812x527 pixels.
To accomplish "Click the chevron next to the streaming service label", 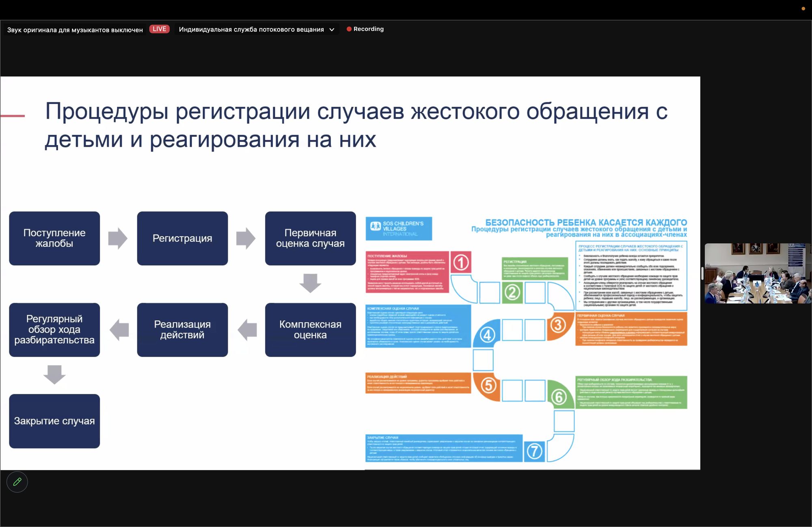I will pos(332,29).
